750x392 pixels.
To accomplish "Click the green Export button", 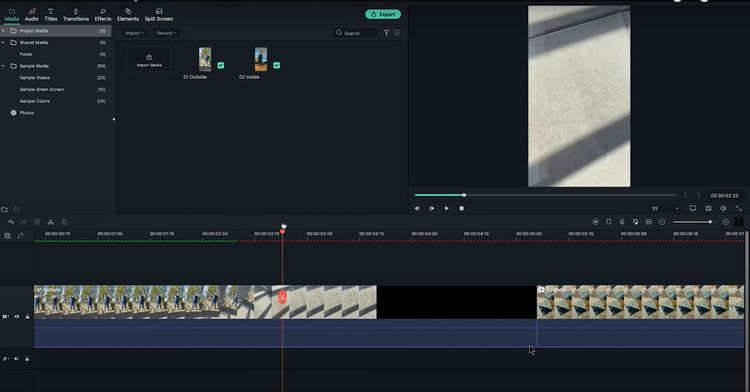I will [383, 14].
